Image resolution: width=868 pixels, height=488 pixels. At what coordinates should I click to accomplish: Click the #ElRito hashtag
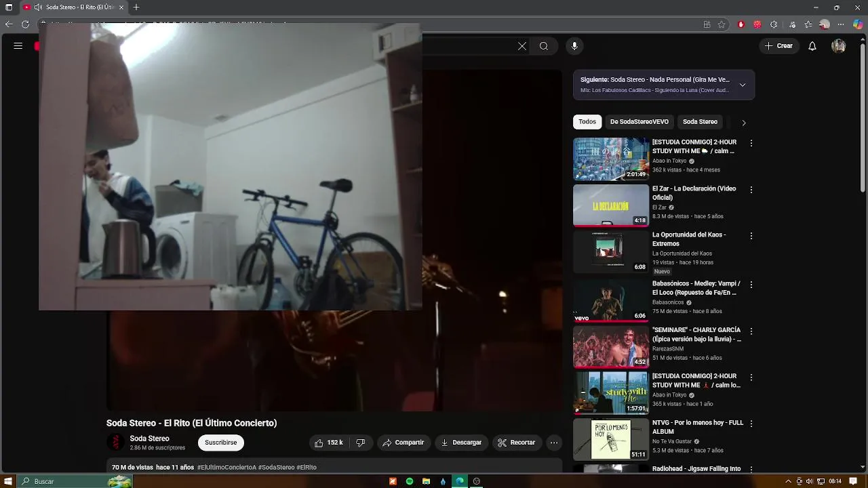pos(307,468)
